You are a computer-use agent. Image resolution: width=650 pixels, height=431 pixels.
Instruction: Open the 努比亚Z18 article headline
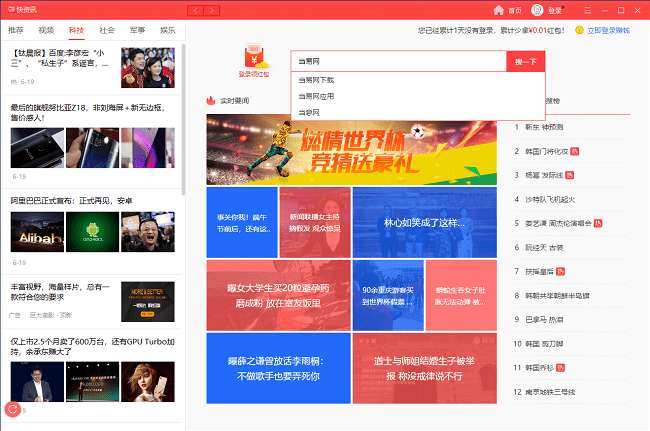coord(88,112)
